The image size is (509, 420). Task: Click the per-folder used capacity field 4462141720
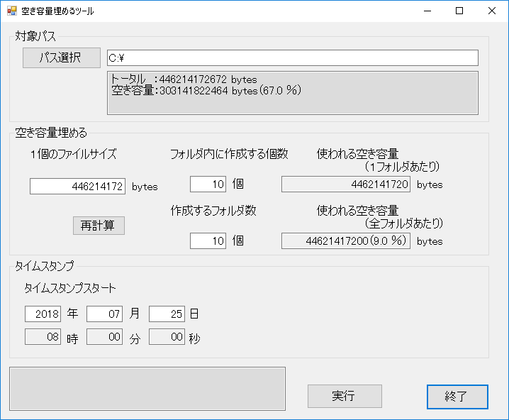pyautogui.click(x=346, y=184)
